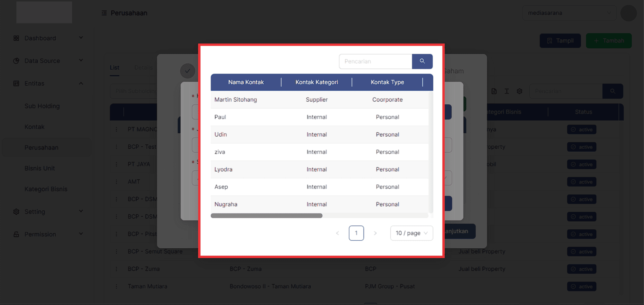Click the horizontal scrollbar in contact table
Image resolution: width=644 pixels, height=305 pixels.
[x=266, y=216]
